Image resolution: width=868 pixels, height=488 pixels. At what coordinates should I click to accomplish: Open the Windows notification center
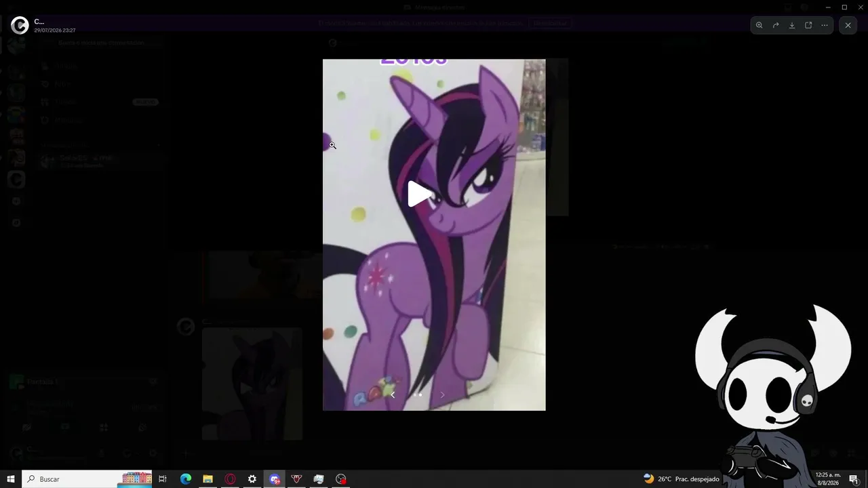854,479
